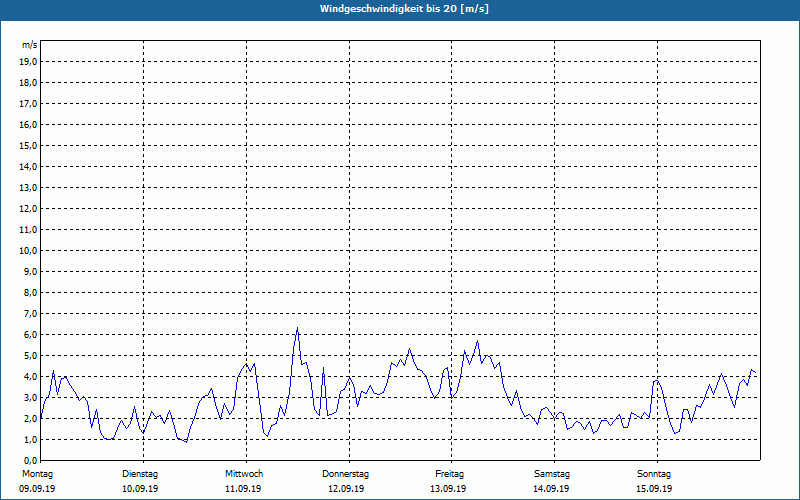
Task: Click the 'Freitag' day label
Action: 449,474
